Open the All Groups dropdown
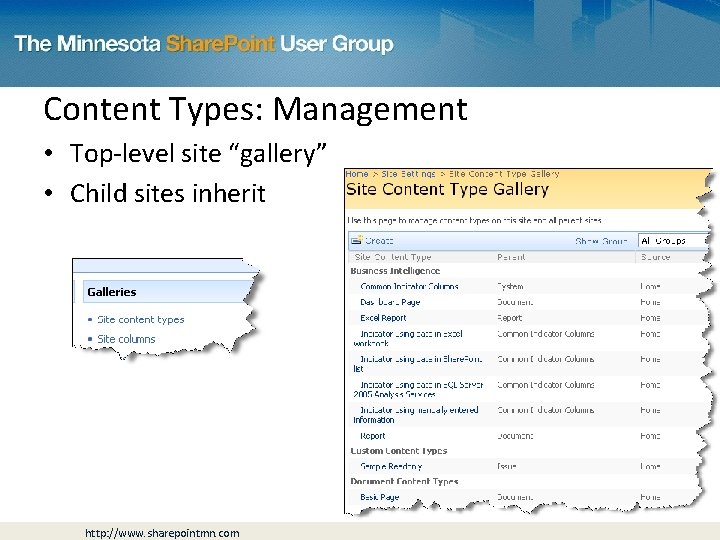Image resolution: width=720 pixels, height=540 pixels. [674, 241]
